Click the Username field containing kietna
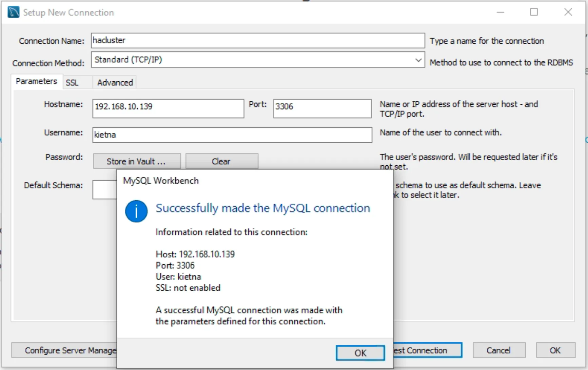The image size is (588, 370). coord(232,135)
